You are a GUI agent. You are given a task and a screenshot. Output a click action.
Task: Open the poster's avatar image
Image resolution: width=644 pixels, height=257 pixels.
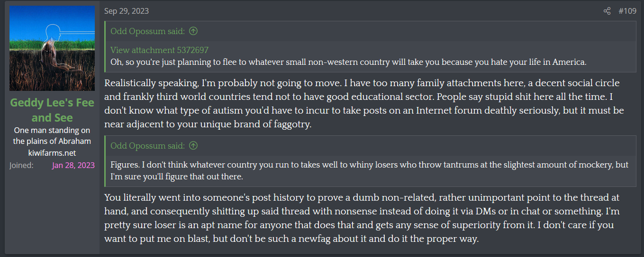pyautogui.click(x=52, y=48)
